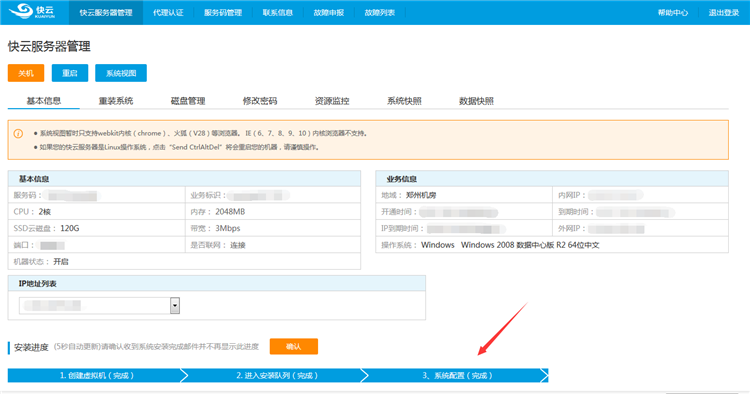Expand the IP地址列表 dropdown arrow
The width and height of the screenshot is (750, 394).
pyautogui.click(x=175, y=306)
